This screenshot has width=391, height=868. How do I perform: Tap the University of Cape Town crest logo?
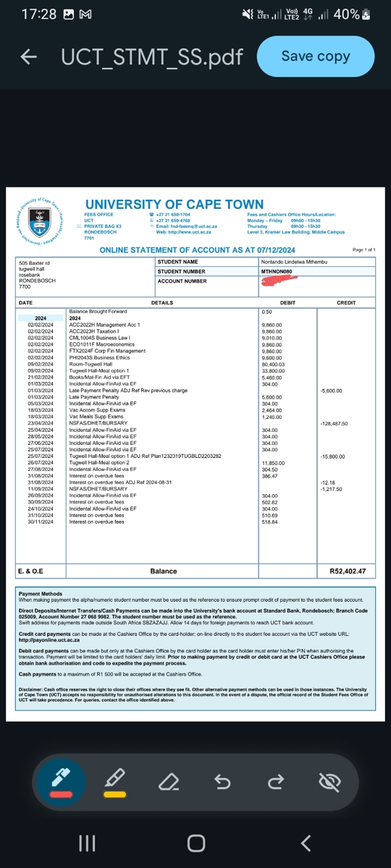pos(40,219)
